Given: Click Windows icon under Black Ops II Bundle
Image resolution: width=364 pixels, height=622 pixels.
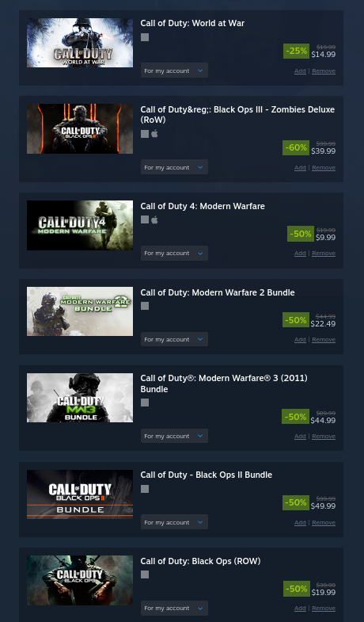Looking at the screenshot, I should [x=145, y=489].
